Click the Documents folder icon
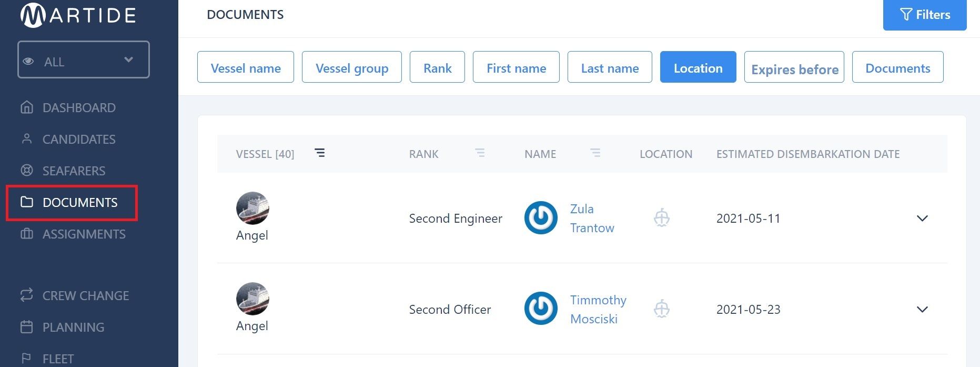This screenshot has height=367, width=980. (x=26, y=202)
